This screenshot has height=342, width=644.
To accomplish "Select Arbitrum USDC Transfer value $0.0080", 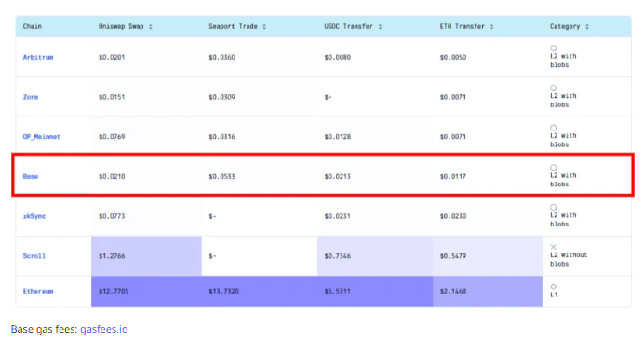I will click(338, 57).
